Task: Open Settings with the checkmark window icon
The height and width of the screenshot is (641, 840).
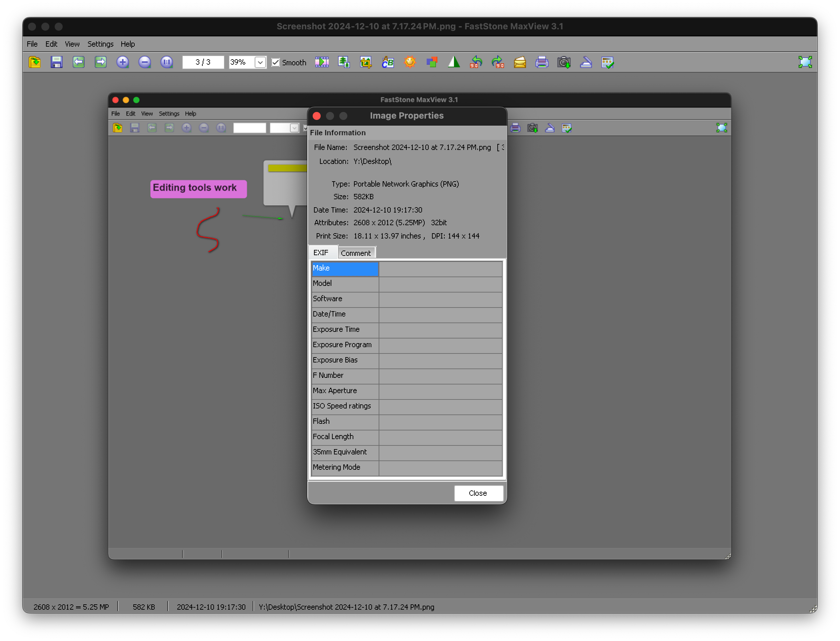Action: (608, 62)
